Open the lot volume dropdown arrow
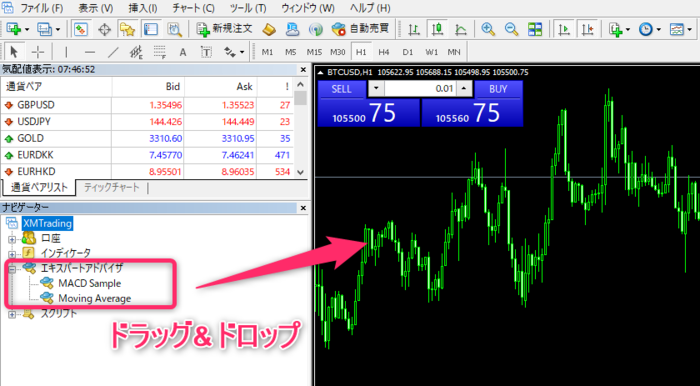700x386 pixels. [376, 88]
